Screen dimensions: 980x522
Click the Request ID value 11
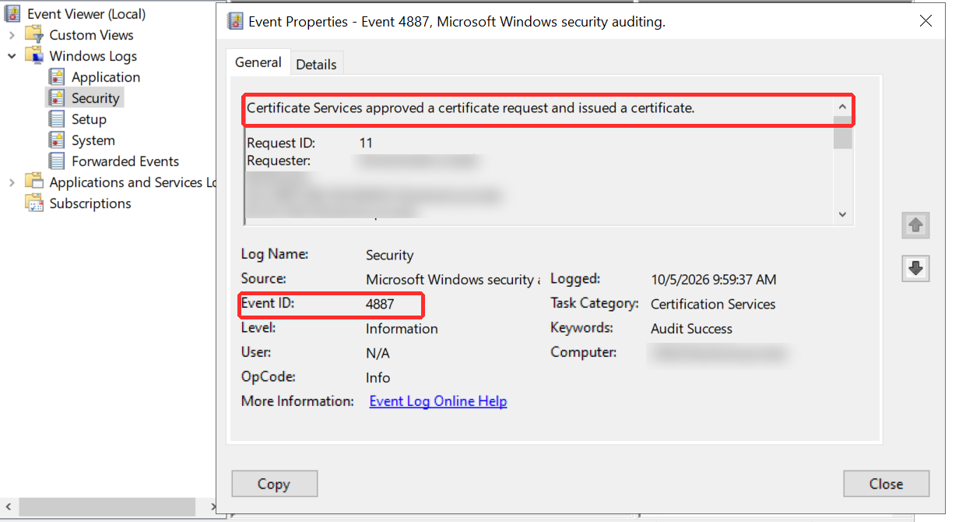366,143
